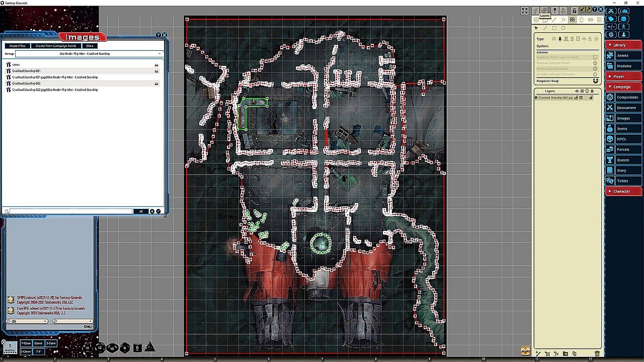Click the image lock padlock icon

click(x=574, y=11)
